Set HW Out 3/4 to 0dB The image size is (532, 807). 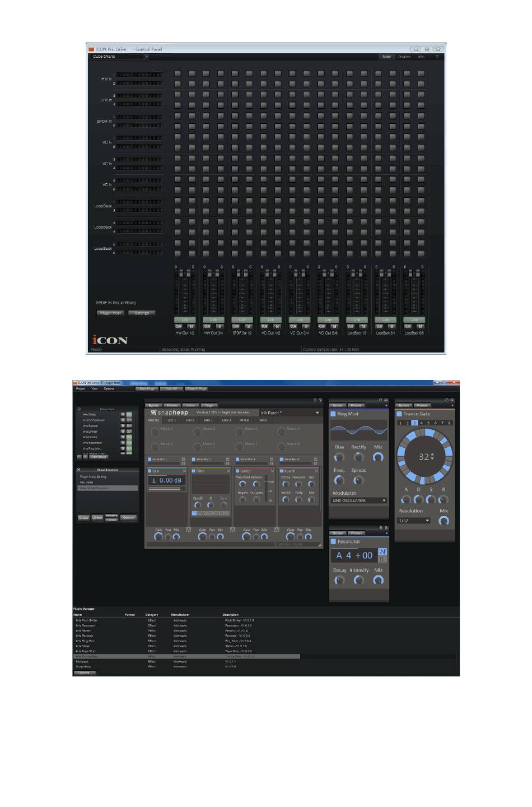tap(207, 326)
